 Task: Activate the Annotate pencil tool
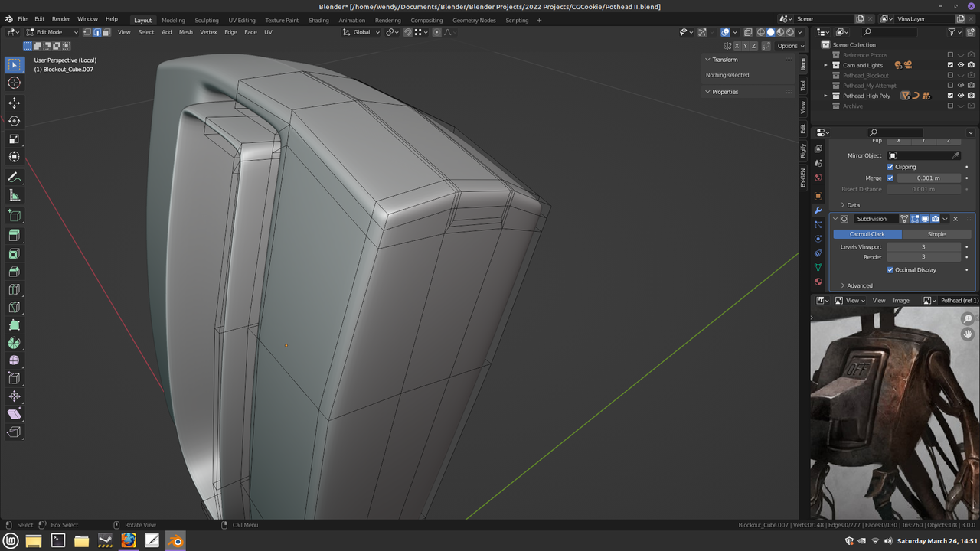coord(14,177)
